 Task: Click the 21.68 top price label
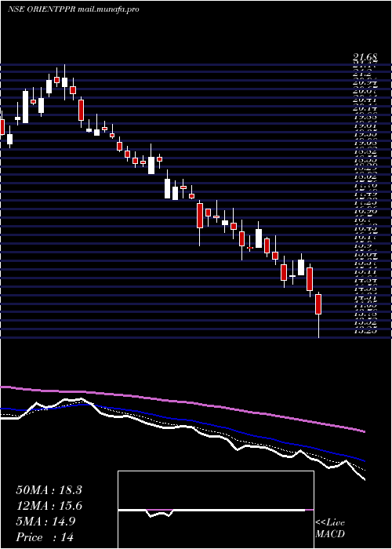coord(365,56)
